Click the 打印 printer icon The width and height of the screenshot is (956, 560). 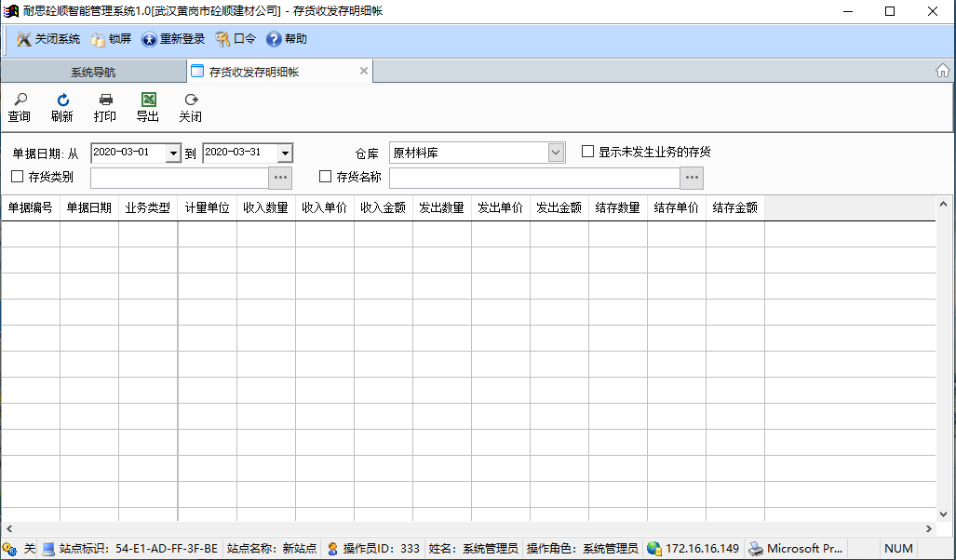[105, 100]
